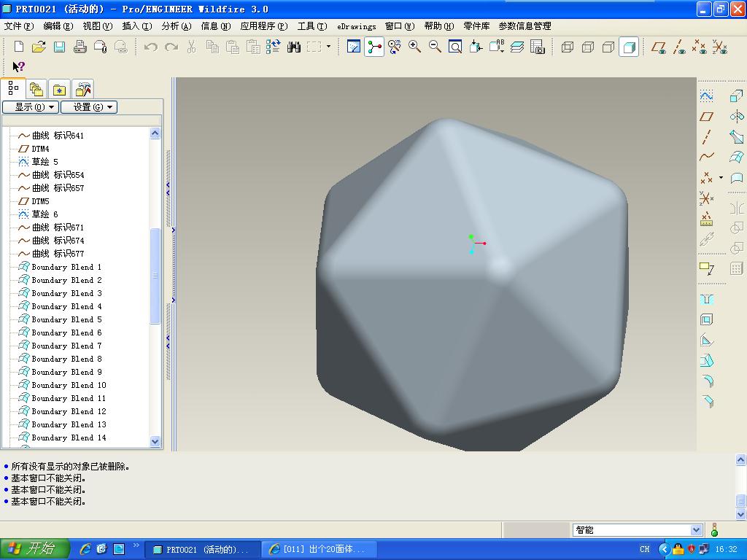Click the Revolve tool icon
Viewport: 747px width, 560px height.
click(x=737, y=116)
